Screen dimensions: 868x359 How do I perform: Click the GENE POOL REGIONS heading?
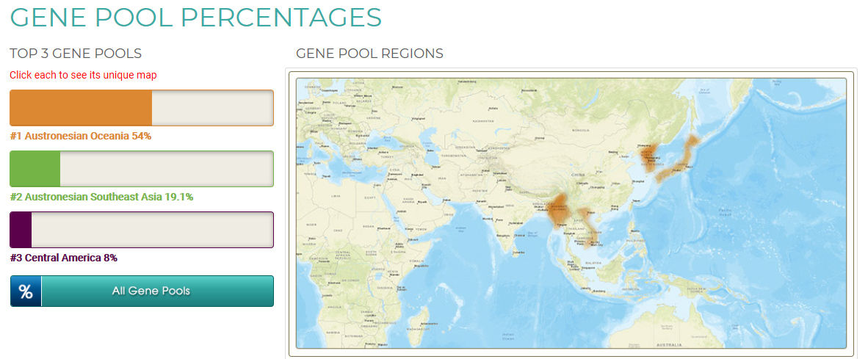[x=370, y=54]
